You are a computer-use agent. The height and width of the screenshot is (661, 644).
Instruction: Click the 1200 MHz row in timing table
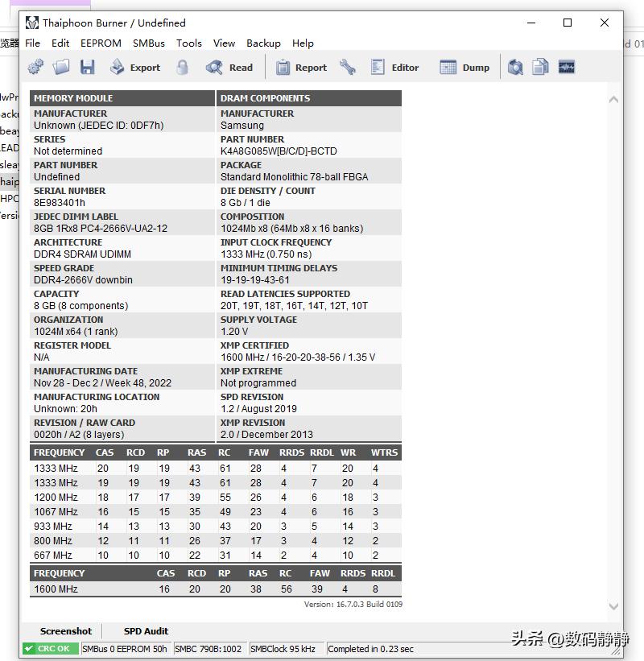pos(216,498)
